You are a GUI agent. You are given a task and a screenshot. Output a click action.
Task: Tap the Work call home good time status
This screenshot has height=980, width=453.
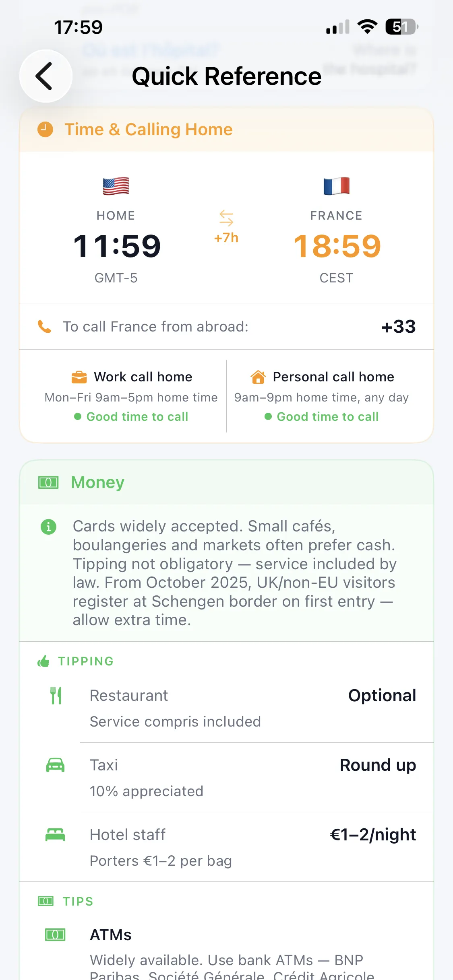coord(131,416)
